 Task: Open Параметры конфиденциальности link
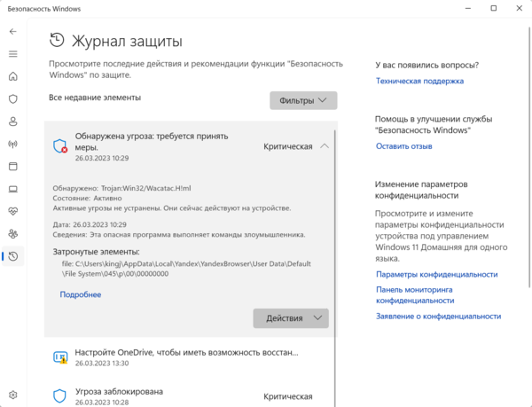[x=436, y=274]
